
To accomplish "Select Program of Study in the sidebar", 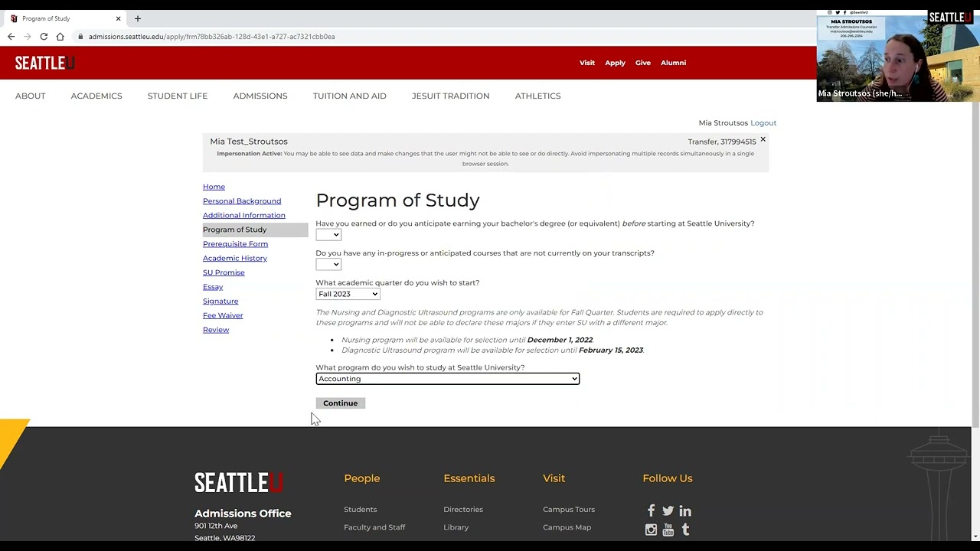I will (x=255, y=230).
